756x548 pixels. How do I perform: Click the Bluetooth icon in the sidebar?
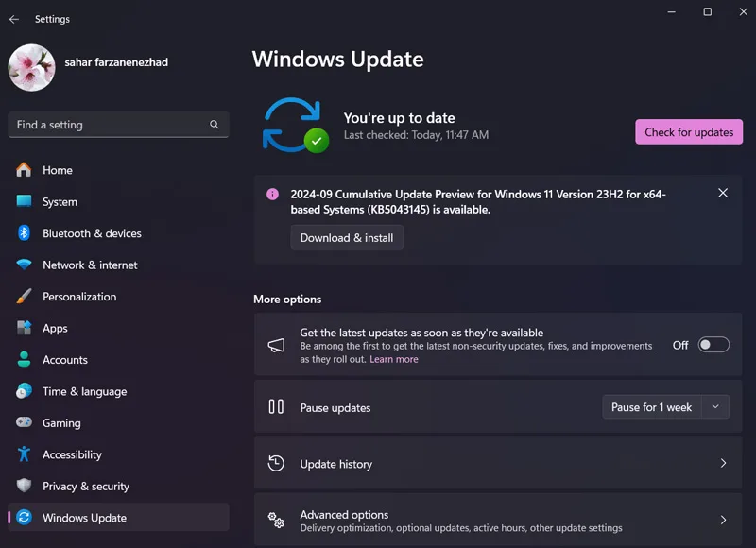coord(24,233)
